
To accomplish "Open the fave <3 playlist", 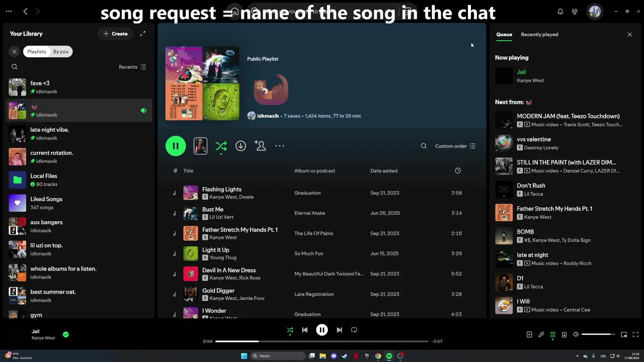I will click(78, 87).
